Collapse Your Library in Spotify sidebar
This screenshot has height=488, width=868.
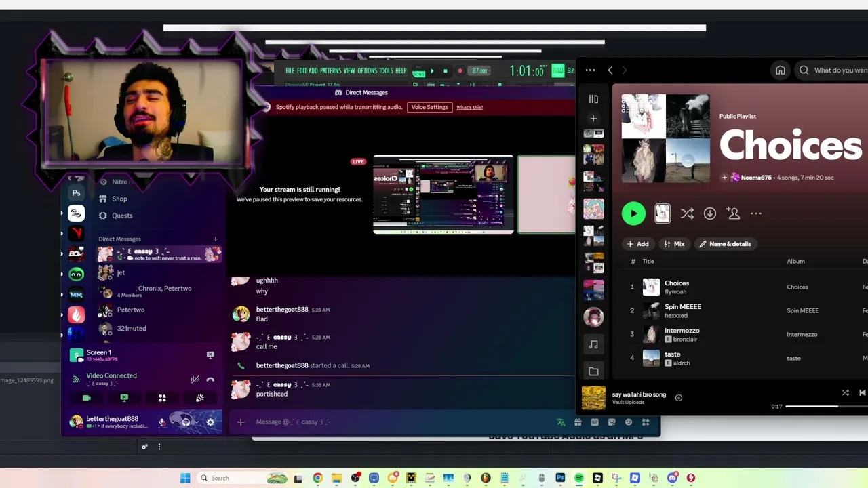click(593, 99)
